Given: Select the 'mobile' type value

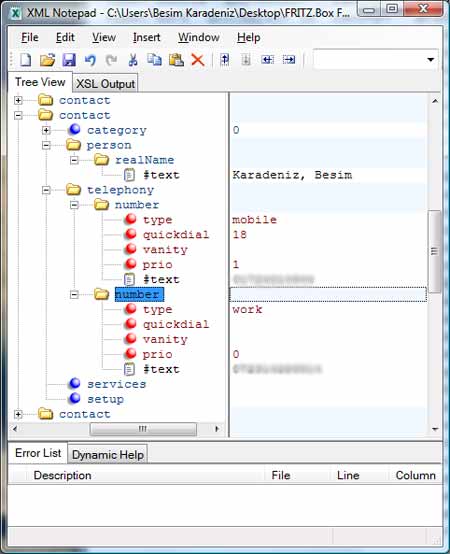Looking at the screenshot, I should [x=254, y=219].
